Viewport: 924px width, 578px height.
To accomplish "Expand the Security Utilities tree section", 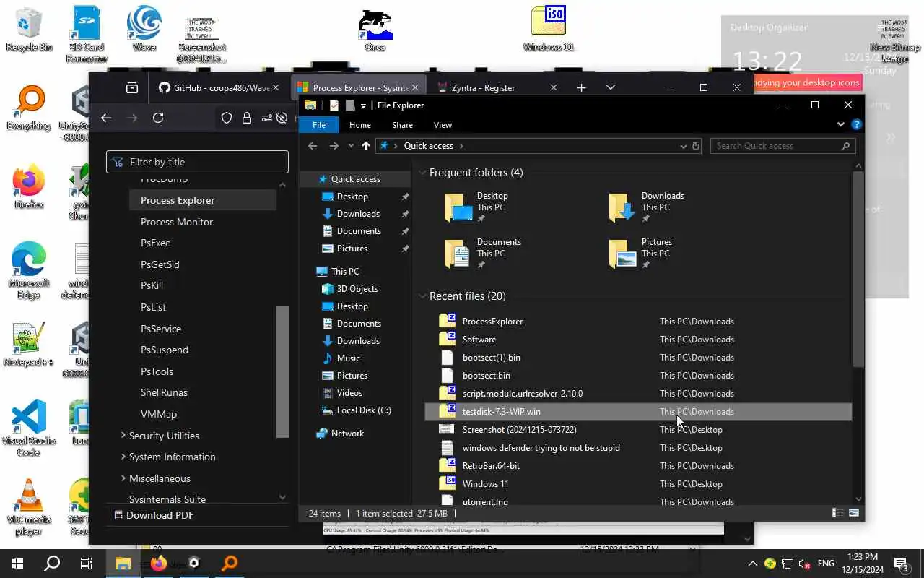I will 123,436.
